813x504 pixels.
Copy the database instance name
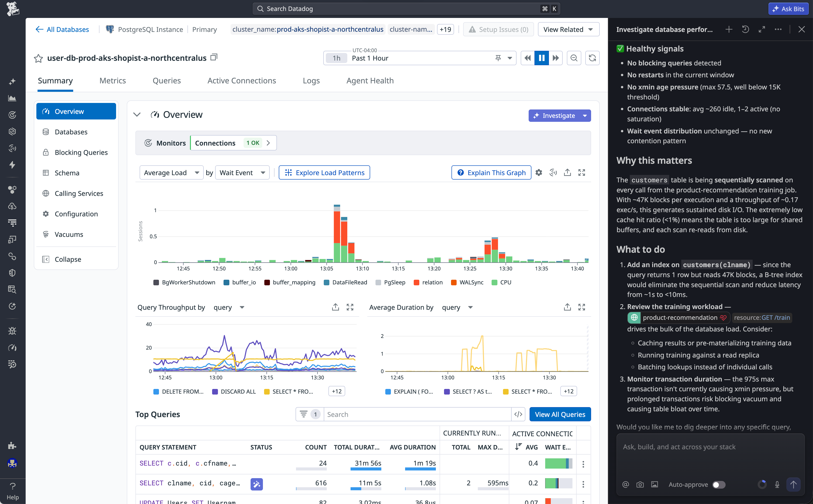214,57
